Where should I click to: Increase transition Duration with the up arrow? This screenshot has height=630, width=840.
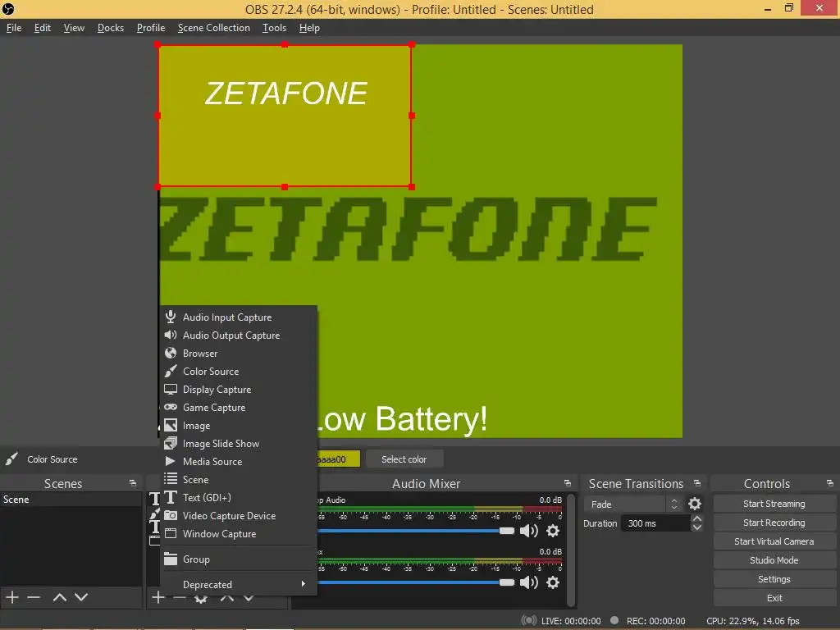(696, 518)
